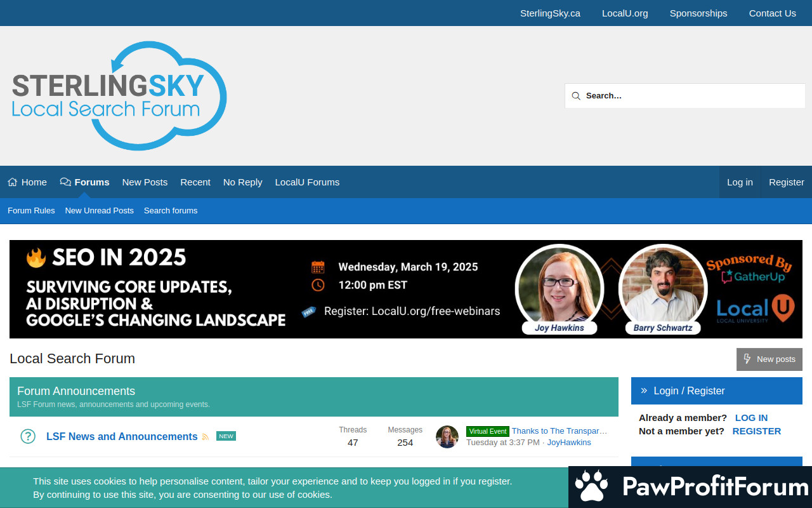Click the SterlingSky Local Search Forum logo
The height and width of the screenshot is (508, 812).
[x=119, y=96]
